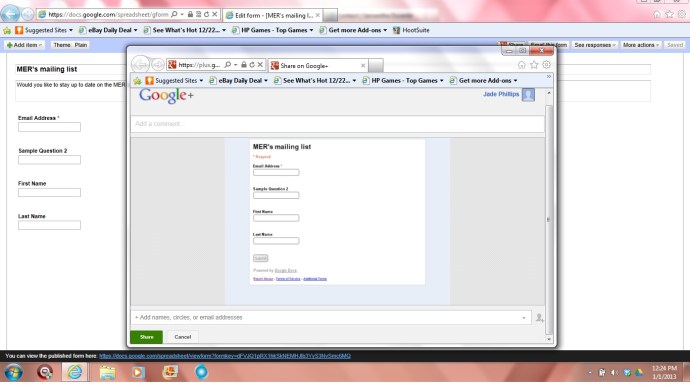Open eBay Daily Deal in main window favorites bar
This screenshot has height=387, width=690.
point(108,30)
